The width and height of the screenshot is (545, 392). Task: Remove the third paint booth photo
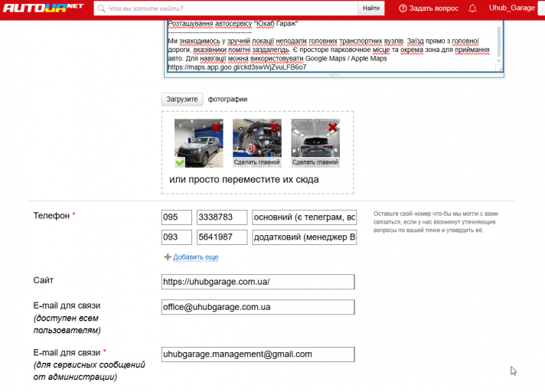333,127
